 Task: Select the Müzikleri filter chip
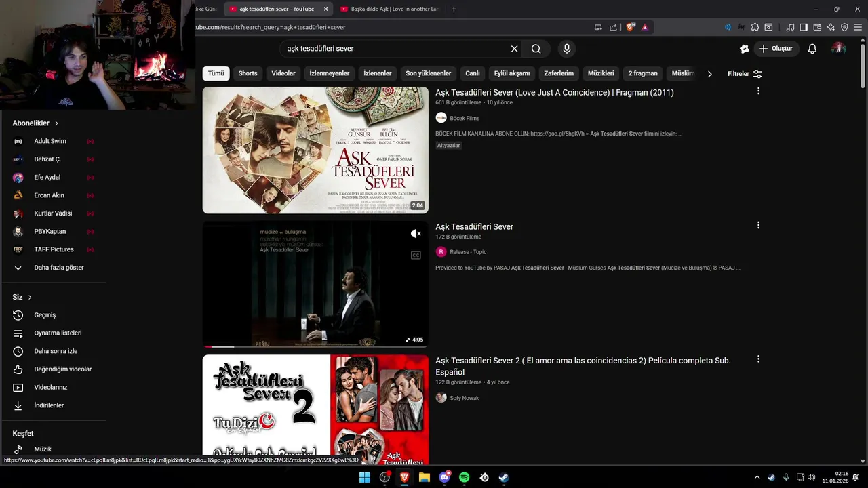(601, 73)
